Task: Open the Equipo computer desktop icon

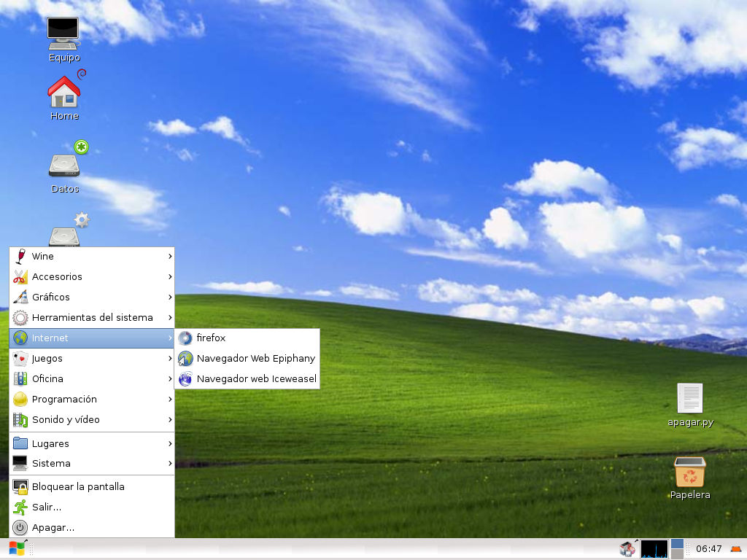Action: point(64,34)
